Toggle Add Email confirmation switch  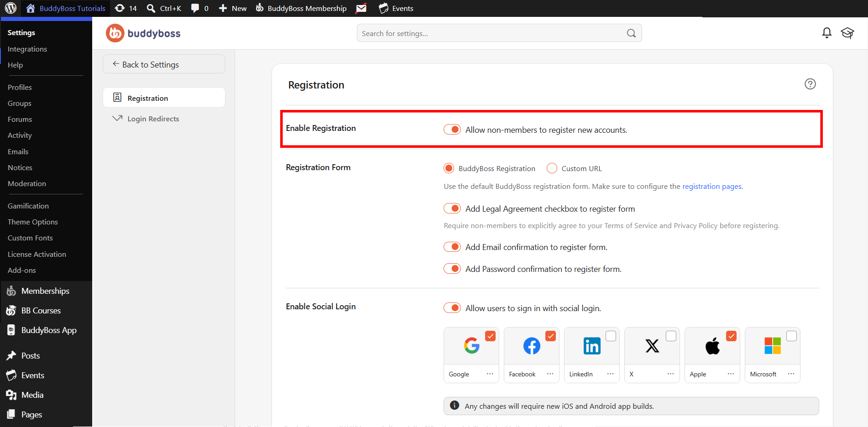(452, 247)
